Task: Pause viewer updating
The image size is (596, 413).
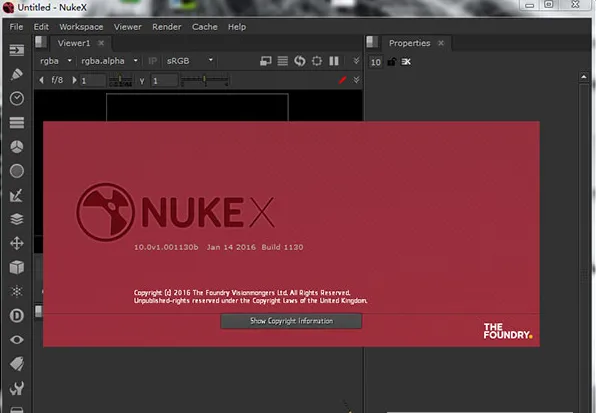Action: click(334, 61)
